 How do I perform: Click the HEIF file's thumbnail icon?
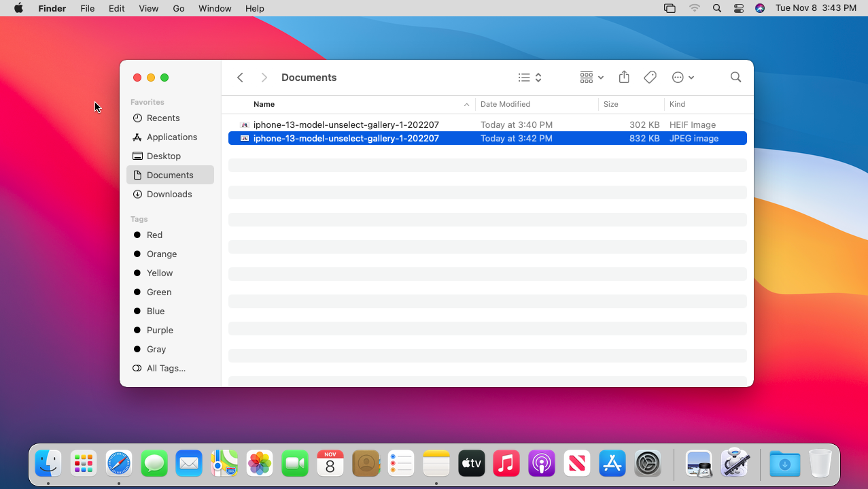tap(245, 124)
